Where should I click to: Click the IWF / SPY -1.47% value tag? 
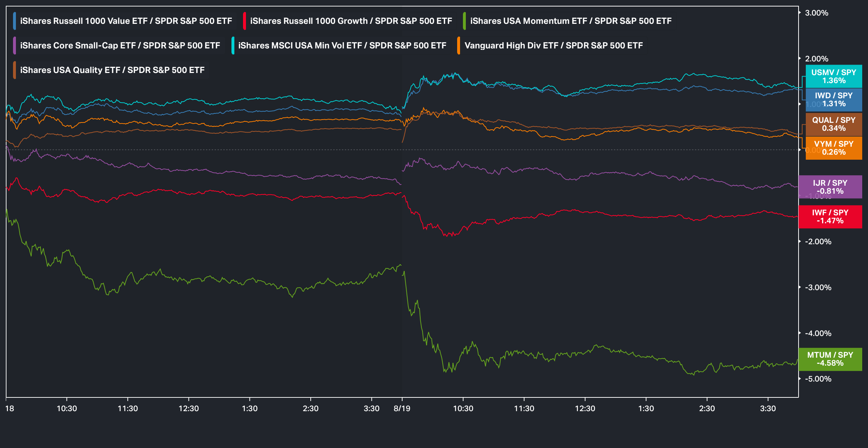[830, 217]
